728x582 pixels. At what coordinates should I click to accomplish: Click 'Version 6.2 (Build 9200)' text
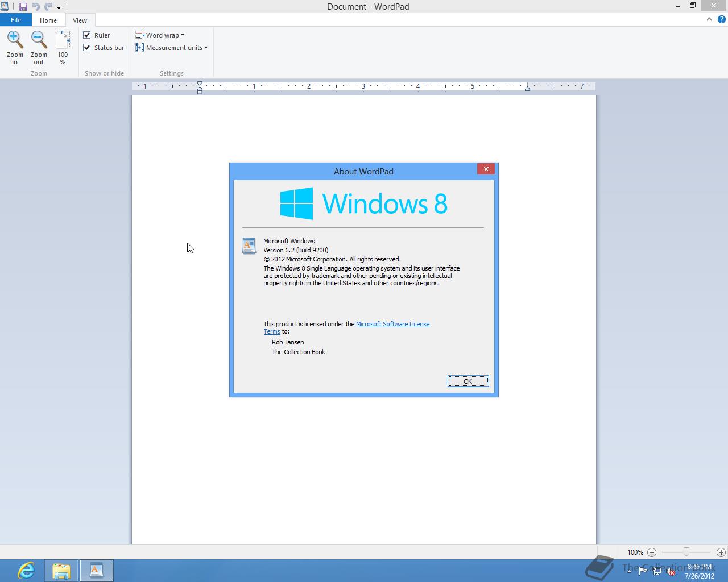tap(296, 250)
